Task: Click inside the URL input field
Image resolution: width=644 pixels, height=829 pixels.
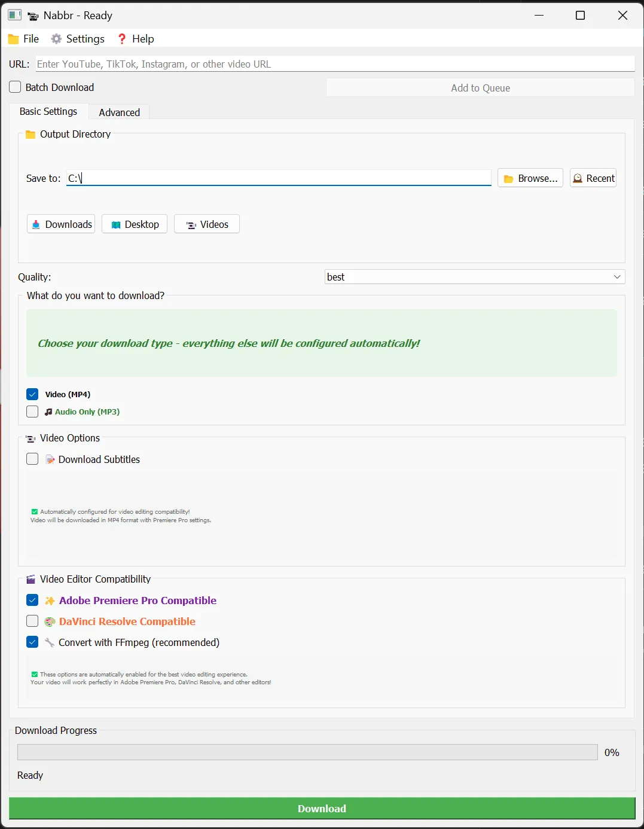Action: pyautogui.click(x=334, y=63)
